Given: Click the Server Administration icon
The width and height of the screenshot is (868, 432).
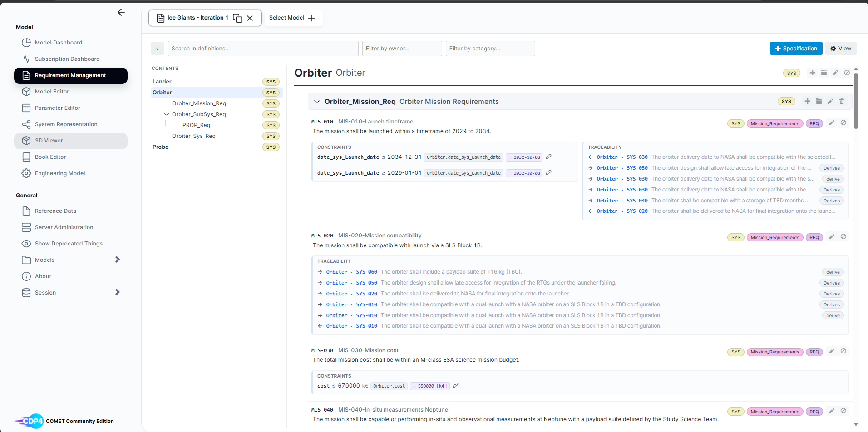Looking at the screenshot, I should click(x=26, y=227).
